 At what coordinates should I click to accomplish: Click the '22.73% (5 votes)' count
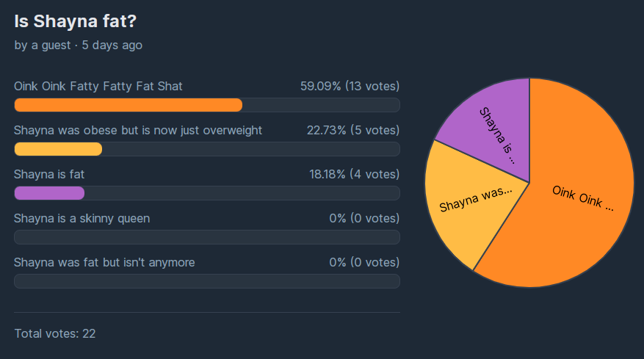[x=353, y=130]
